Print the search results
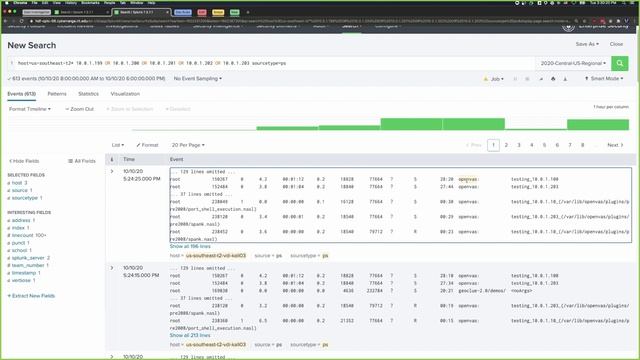Viewport: 640px width, 360px height. pyautogui.click(x=553, y=79)
